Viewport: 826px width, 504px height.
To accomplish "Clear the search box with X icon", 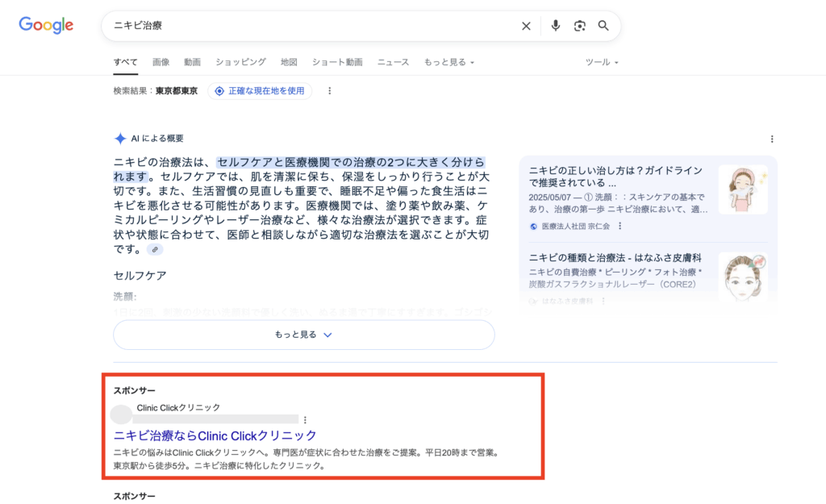I will (526, 26).
